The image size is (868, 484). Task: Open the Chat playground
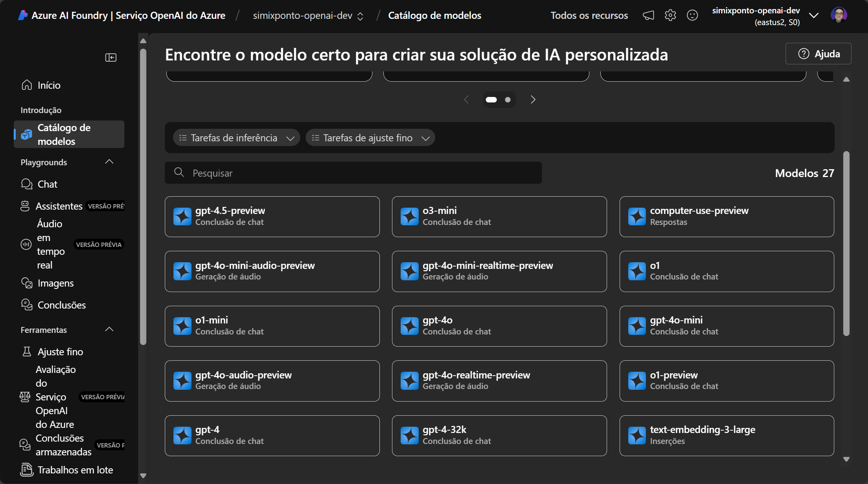pyautogui.click(x=47, y=184)
